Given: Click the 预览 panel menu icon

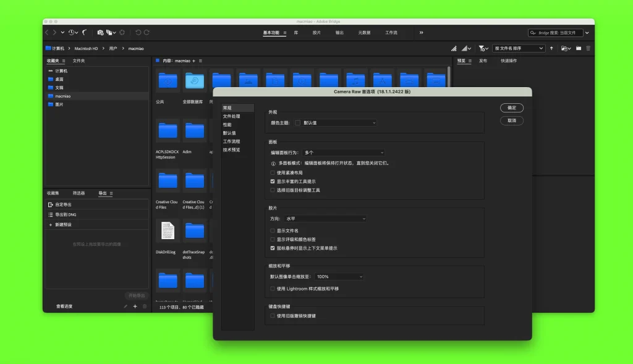Looking at the screenshot, I should click(470, 61).
